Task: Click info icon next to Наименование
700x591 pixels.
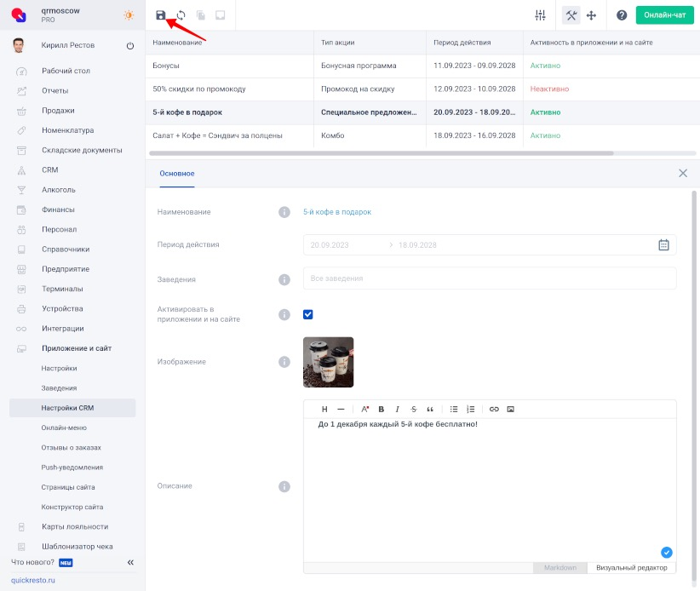Action: (284, 212)
